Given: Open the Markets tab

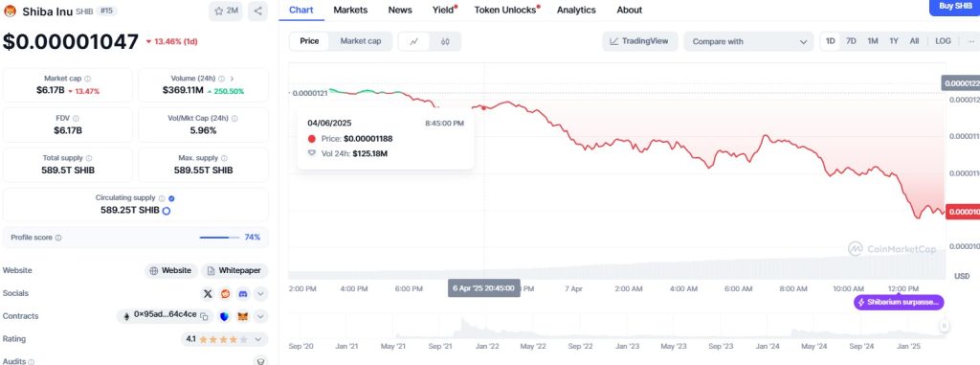Looking at the screenshot, I should (x=350, y=10).
